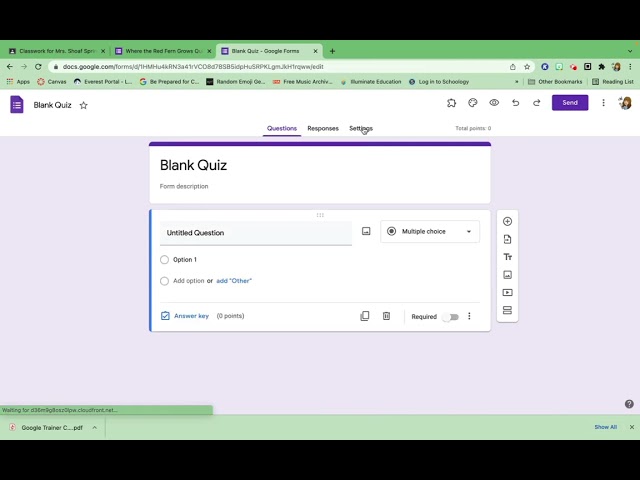The height and width of the screenshot is (480, 640).
Task: Add a video from the side toolbar
Action: [507, 293]
